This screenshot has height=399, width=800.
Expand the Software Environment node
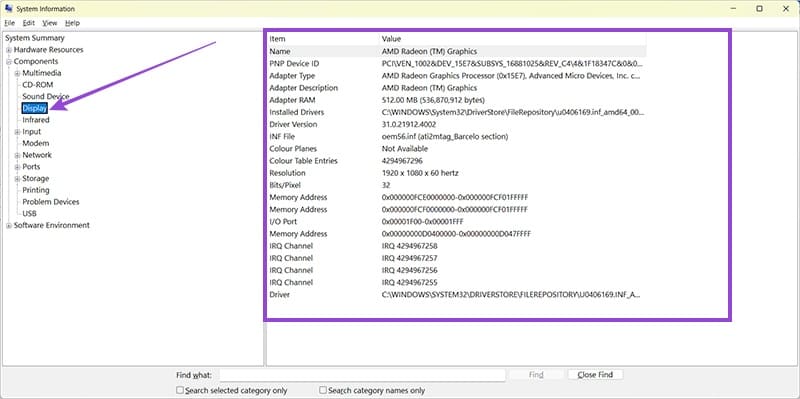click(9, 226)
